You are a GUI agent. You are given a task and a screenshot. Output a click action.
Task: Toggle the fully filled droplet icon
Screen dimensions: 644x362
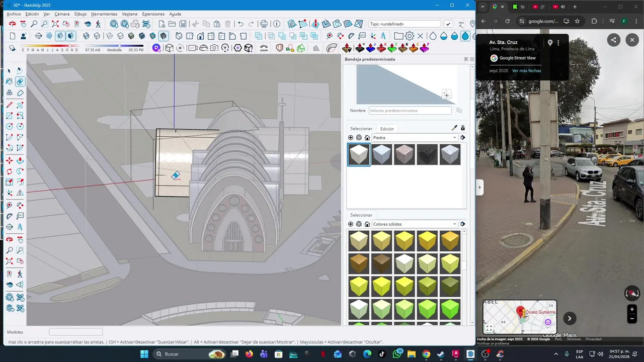465,36
